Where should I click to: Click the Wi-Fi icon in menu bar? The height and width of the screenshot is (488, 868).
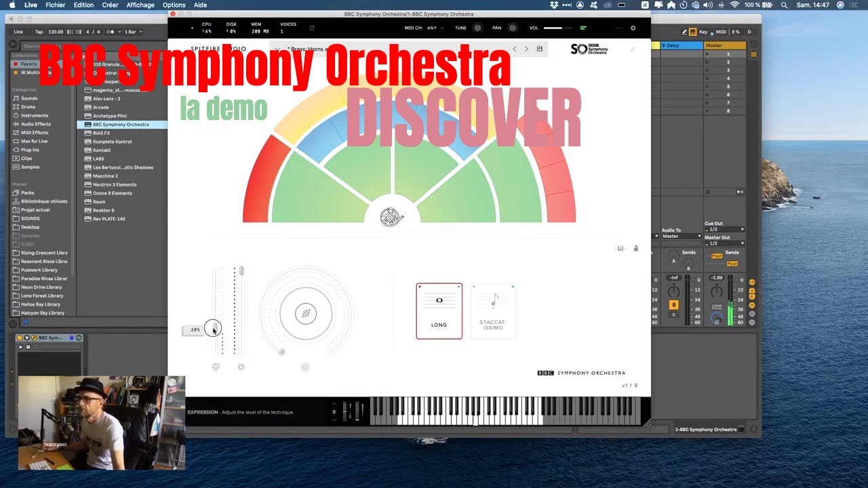(x=734, y=5)
